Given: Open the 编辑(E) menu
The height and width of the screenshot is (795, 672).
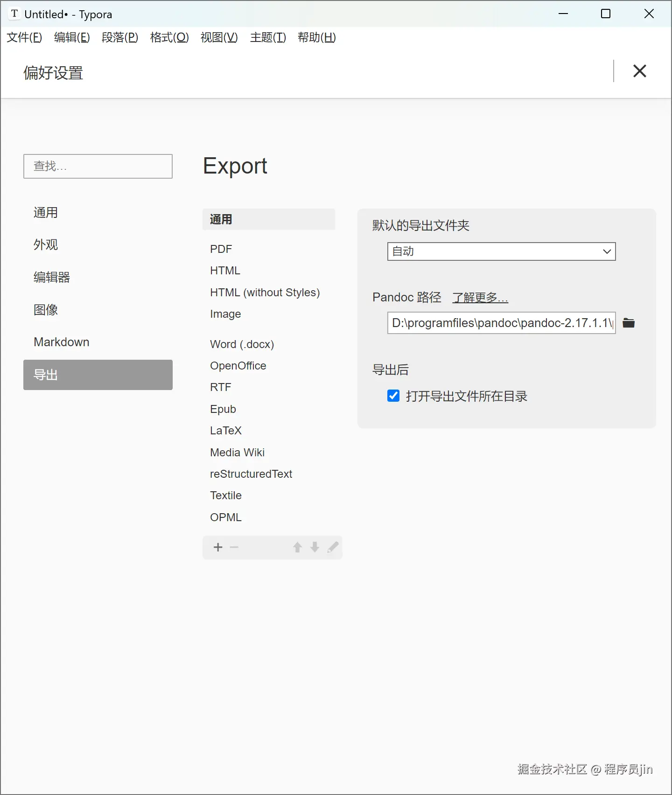Looking at the screenshot, I should click(x=72, y=37).
